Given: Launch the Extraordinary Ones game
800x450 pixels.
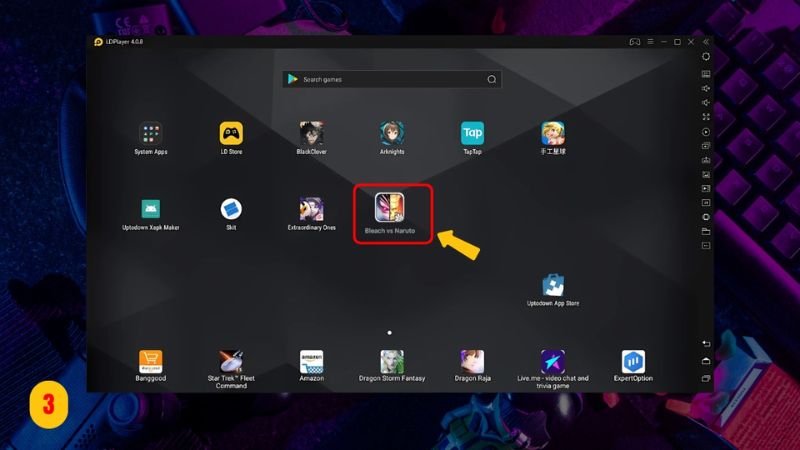Looking at the screenshot, I should click(311, 209).
